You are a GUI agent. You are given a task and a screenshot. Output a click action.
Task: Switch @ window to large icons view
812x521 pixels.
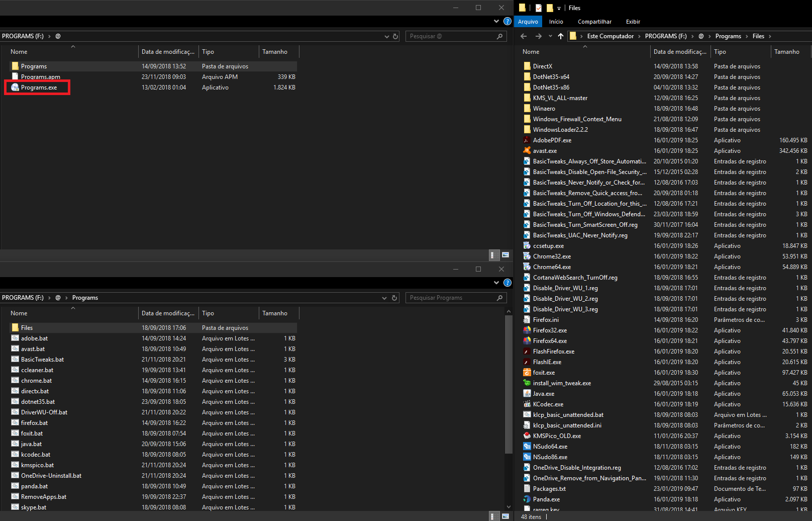tap(505, 255)
